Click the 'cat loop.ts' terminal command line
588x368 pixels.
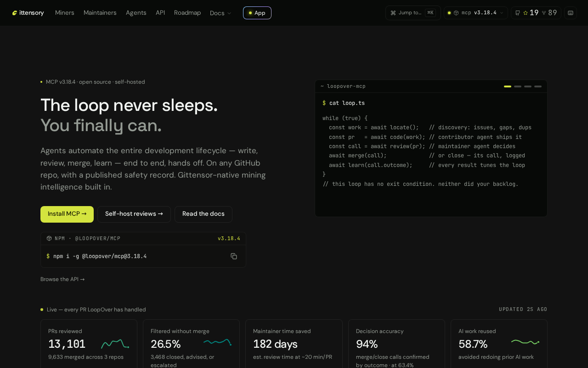344,103
